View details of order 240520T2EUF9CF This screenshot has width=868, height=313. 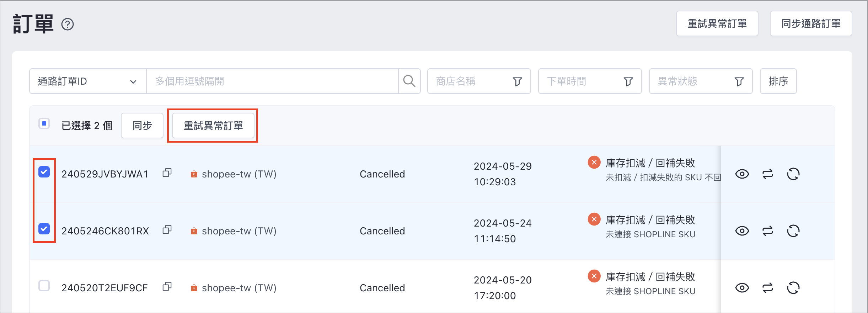[742, 288]
